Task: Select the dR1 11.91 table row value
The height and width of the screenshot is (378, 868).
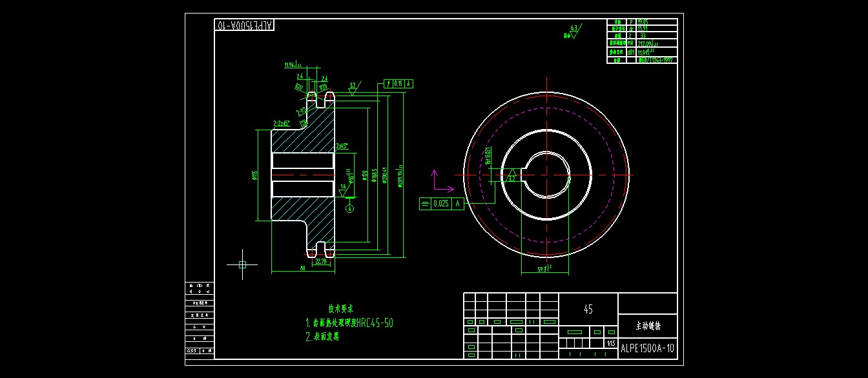Action: point(646,52)
